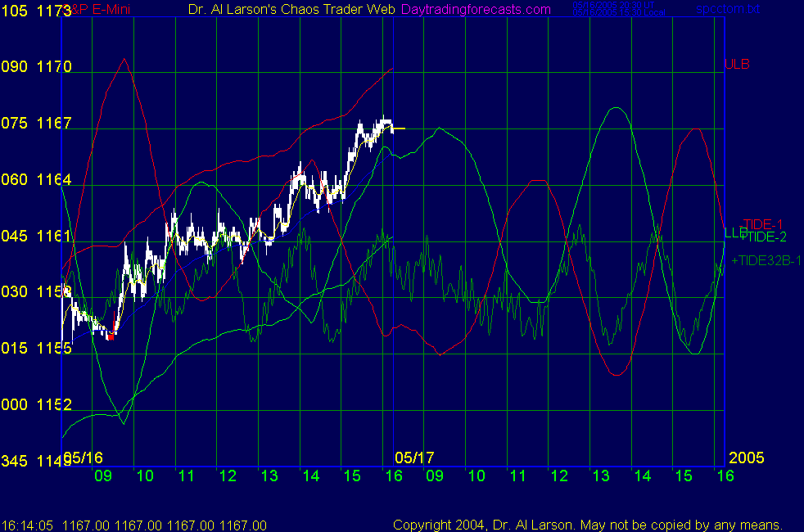Click the 'Dr. Al Larson's Chaos Trader Web' title
The image size is (804, 532).
tap(291, 10)
